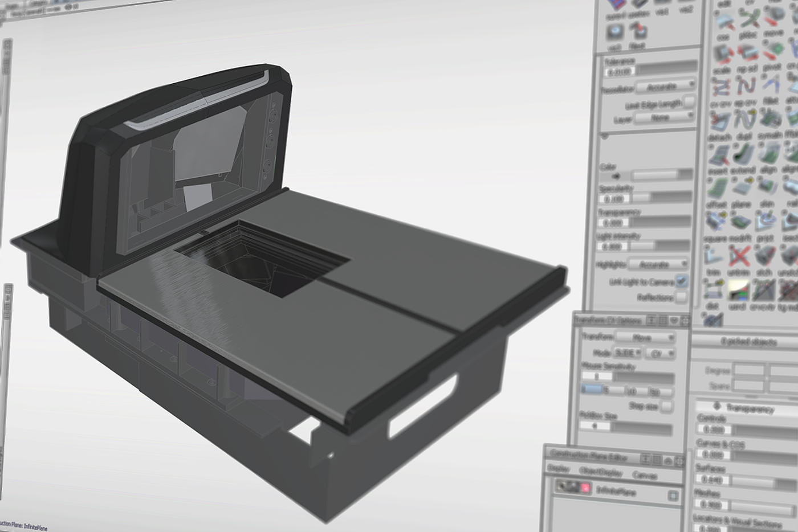Open Canvas menu in Construction Plane Editor
798x532 pixels.
click(645, 474)
